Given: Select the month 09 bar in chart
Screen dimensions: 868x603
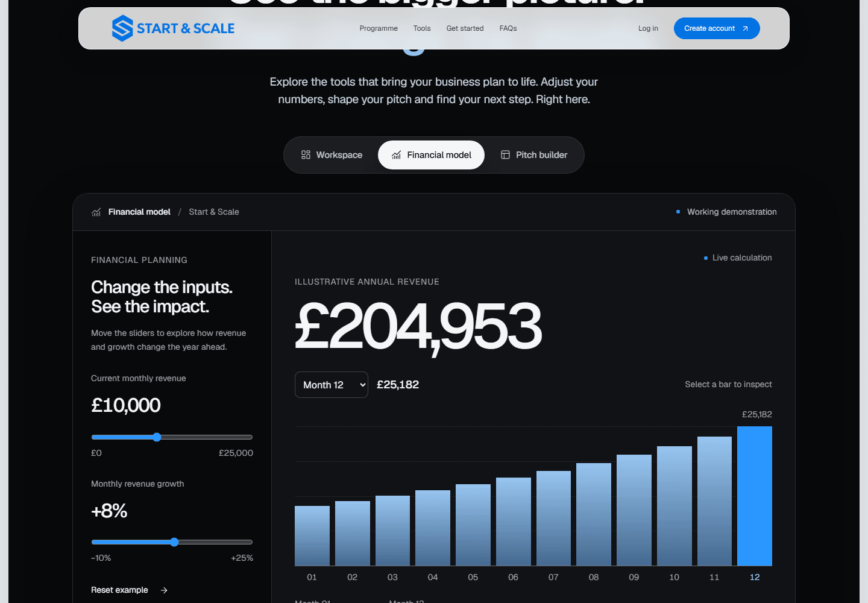Looking at the screenshot, I should [x=634, y=510].
